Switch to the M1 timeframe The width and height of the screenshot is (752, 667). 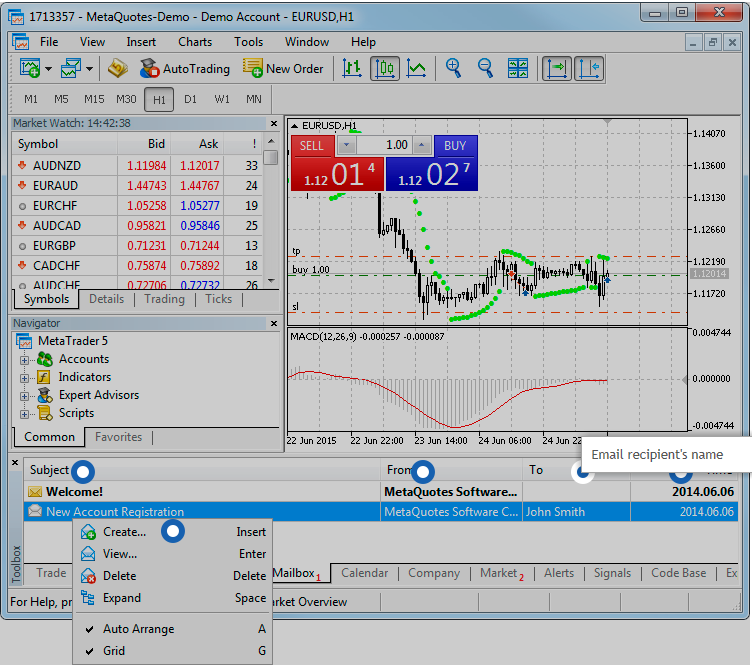[x=31, y=99]
